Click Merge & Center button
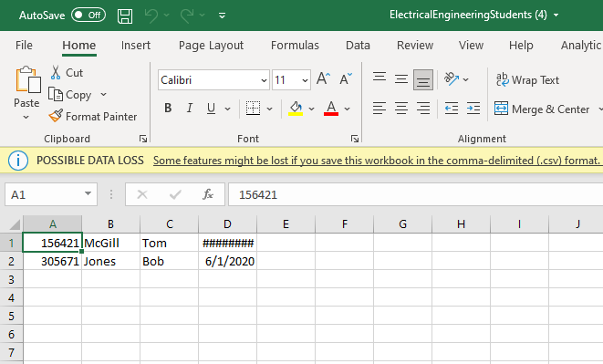 [x=542, y=109]
